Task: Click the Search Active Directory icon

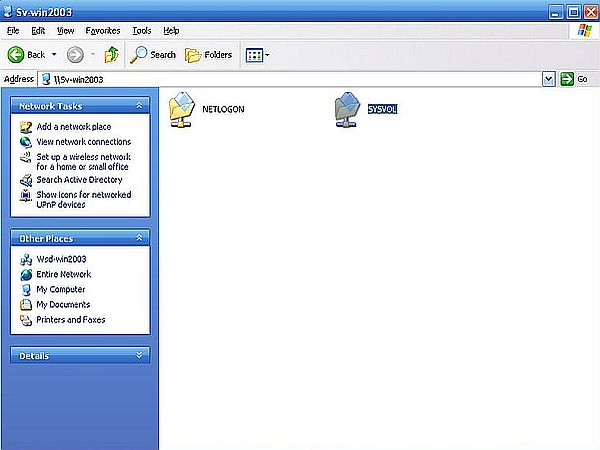Action: pyautogui.click(x=26, y=180)
